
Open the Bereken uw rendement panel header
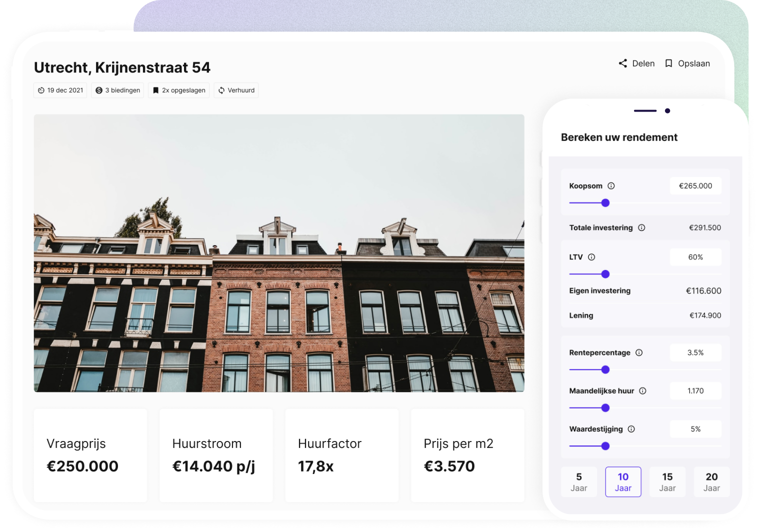tap(619, 137)
